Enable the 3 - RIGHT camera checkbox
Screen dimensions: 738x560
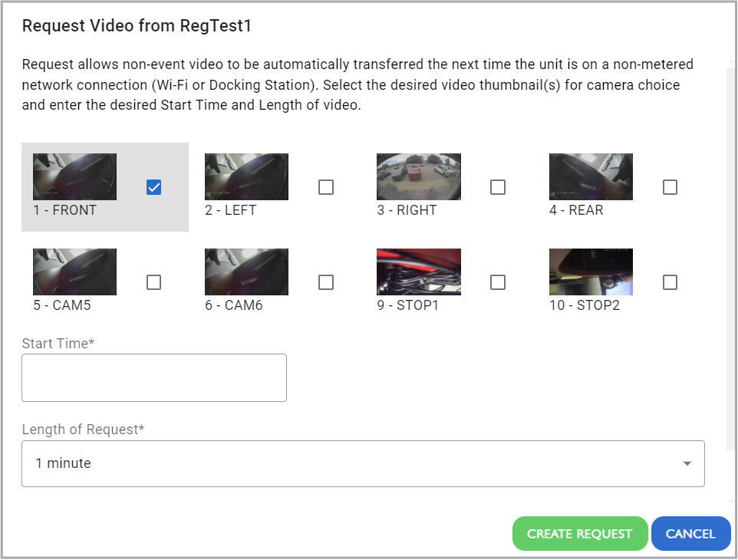497,187
